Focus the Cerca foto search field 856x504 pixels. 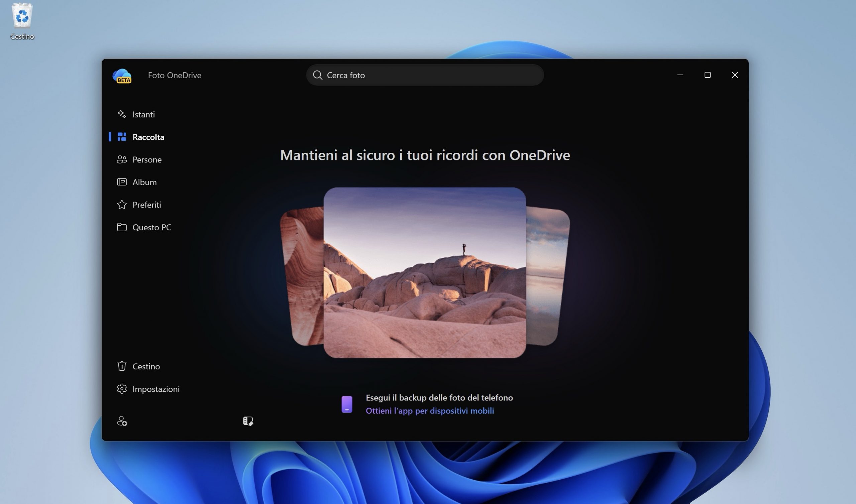425,75
